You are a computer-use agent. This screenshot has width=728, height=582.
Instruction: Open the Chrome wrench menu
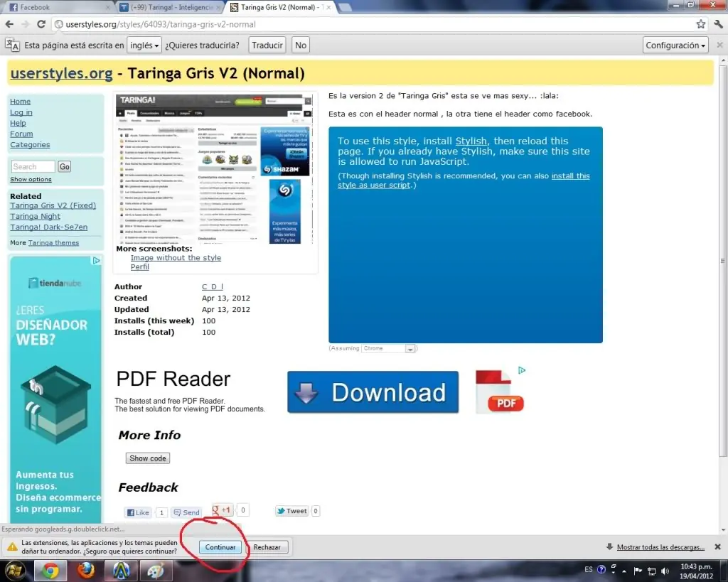[718, 24]
